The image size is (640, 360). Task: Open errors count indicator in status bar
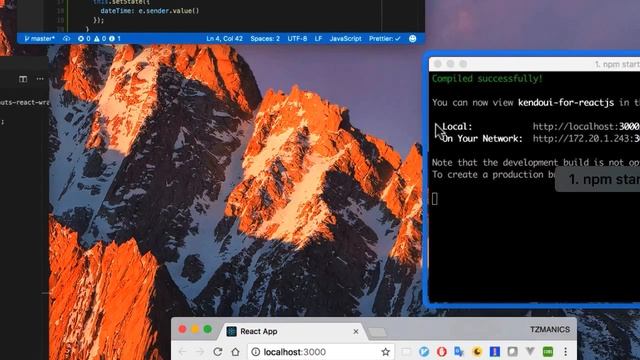tap(84, 39)
